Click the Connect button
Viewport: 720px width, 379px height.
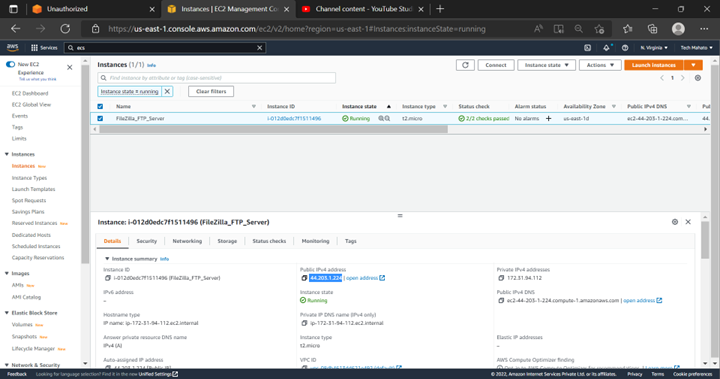pyautogui.click(x=496, y=65)
